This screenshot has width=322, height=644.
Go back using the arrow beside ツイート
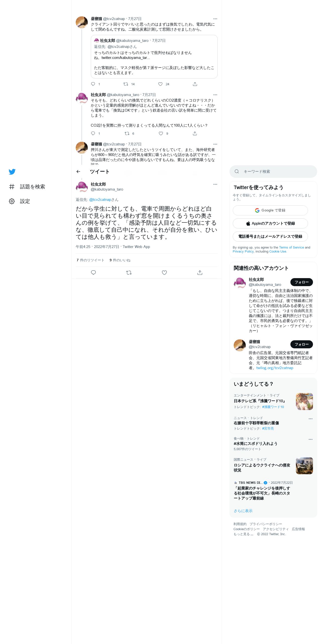78,172
